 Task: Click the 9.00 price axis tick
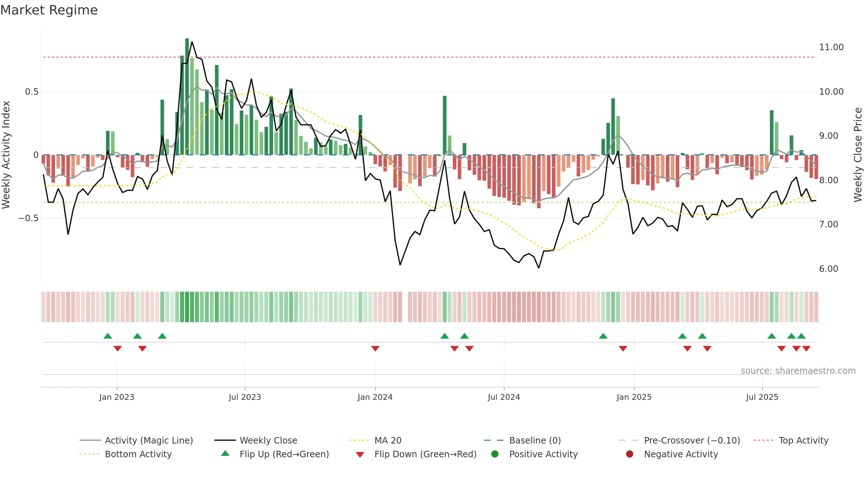[x=829, y=136]
